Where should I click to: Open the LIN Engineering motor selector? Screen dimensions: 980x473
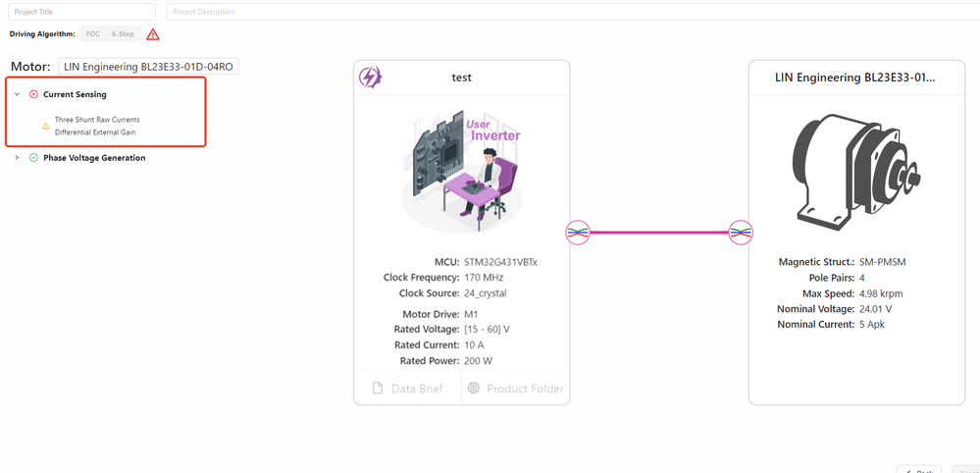(148, 66)
